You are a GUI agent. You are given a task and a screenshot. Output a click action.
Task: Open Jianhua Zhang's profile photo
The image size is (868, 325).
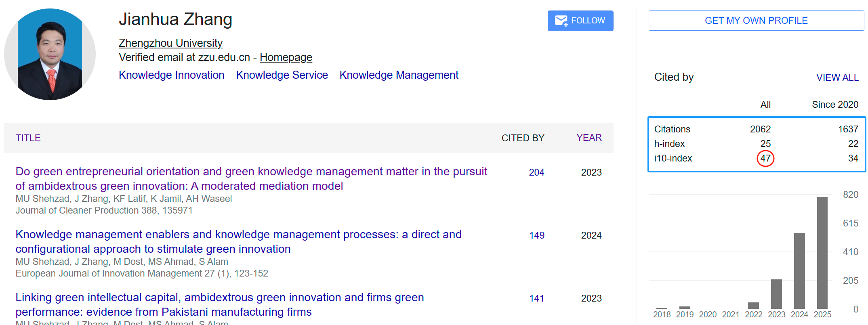coord(50,55)
